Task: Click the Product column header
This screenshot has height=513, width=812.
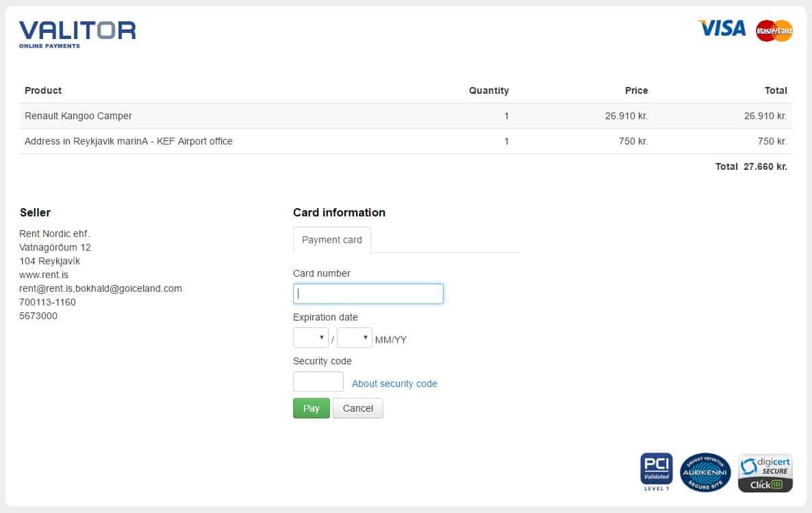Action: (43, 90)
